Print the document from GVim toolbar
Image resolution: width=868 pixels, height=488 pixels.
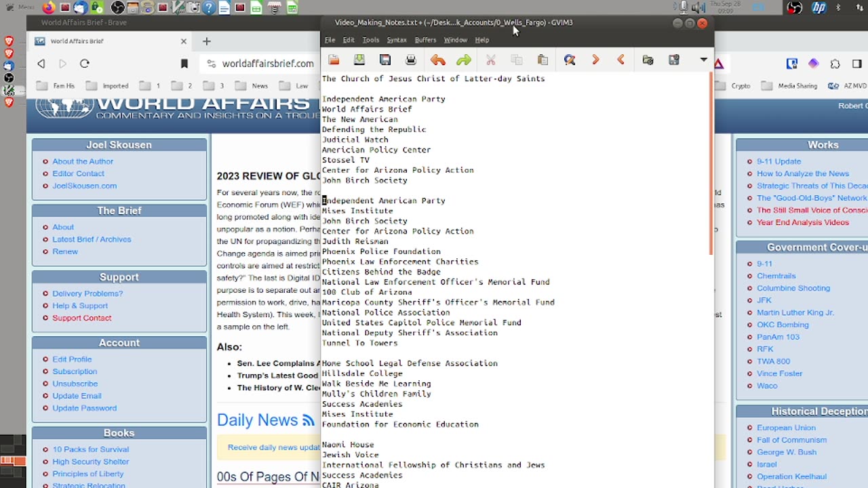[x=411, y=60]
